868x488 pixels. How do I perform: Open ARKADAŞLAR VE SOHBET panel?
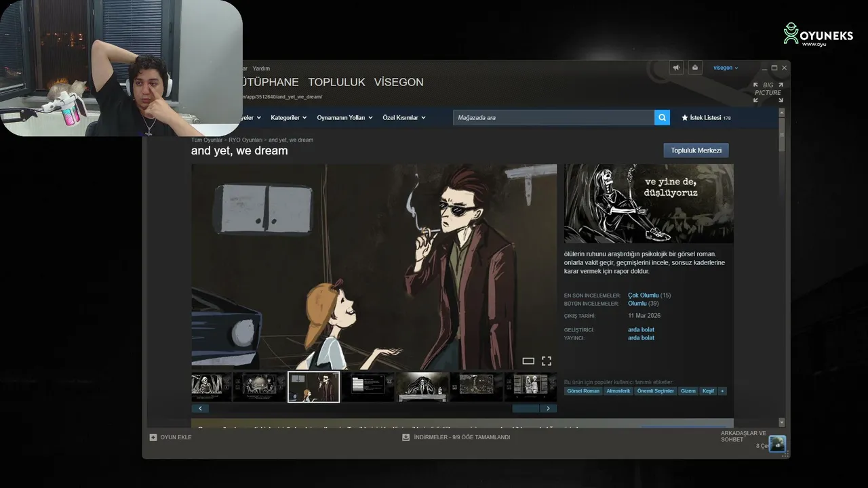[743, 436]
